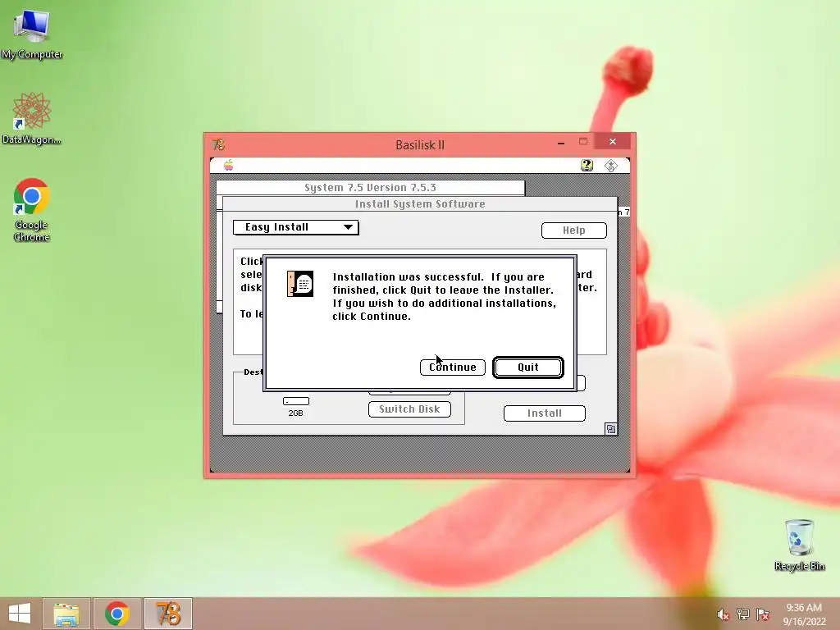This screenshot has height=630, width=840.
Task: Open My Computer desktop icon
Action: pos(32,33)
